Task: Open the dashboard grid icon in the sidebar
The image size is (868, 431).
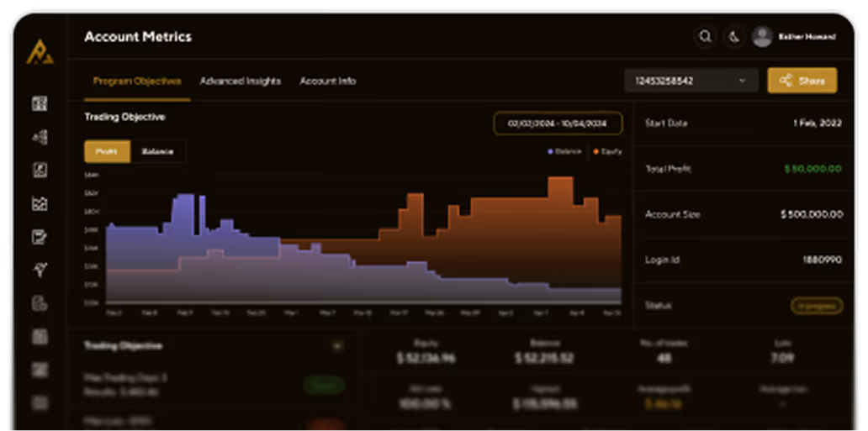Action: click(40, 104)
